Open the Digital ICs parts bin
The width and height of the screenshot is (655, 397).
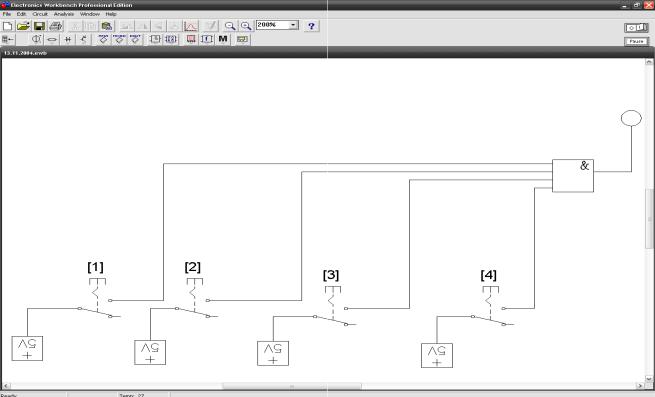click(135, 39)
